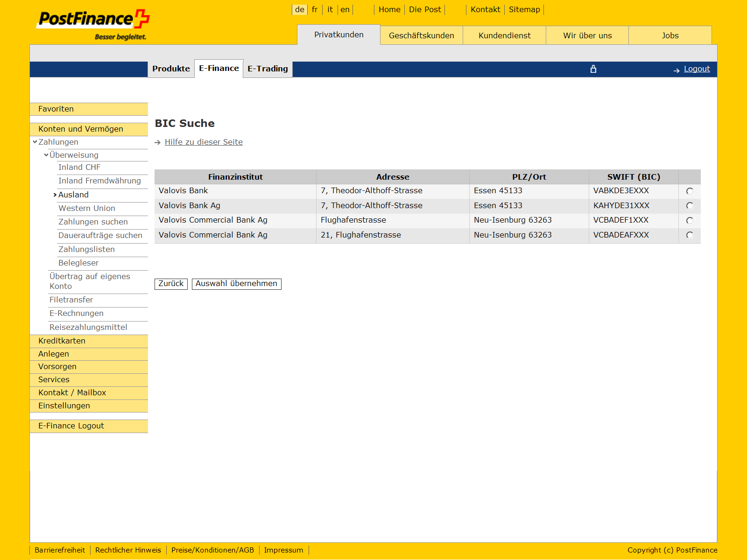Switch language to Italian (it)
747x560 pixels.
(330, 9)
